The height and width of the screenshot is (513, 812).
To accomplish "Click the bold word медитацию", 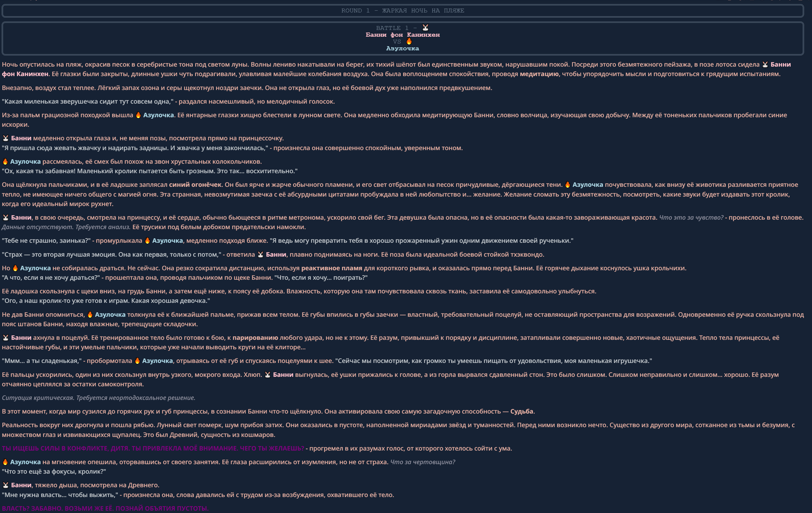I will (539, 74).
